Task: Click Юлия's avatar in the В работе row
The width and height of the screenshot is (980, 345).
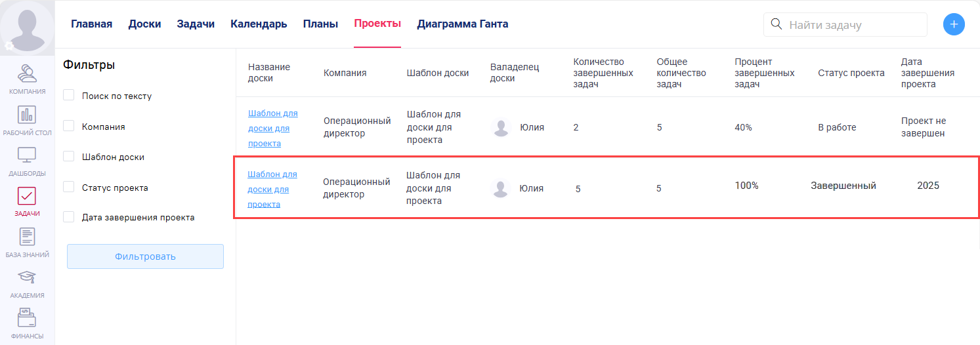Action: (501, 127)
